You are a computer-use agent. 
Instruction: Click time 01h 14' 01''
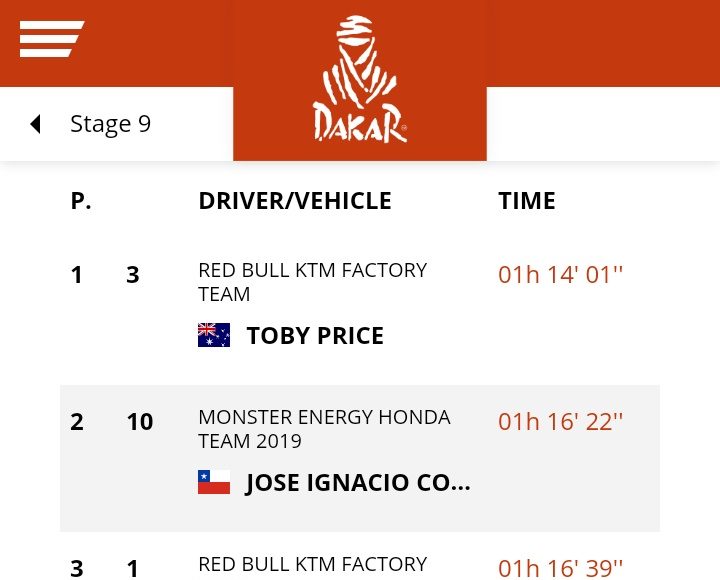click(560, 275)
